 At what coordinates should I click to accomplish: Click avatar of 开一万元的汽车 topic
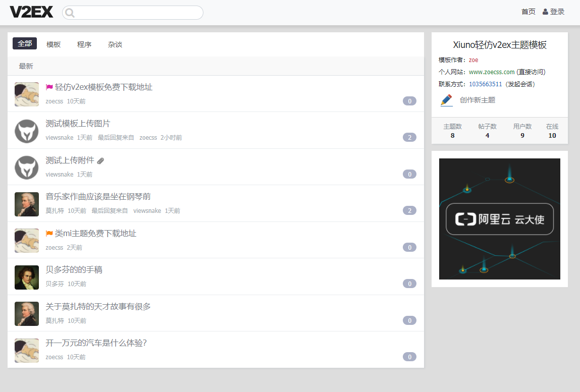pos(27,351)
